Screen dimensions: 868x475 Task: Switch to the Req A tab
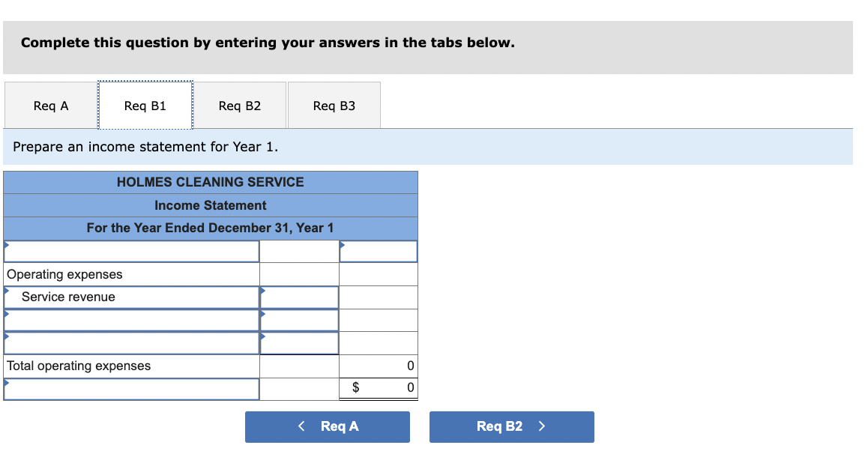tap(50, 105)
